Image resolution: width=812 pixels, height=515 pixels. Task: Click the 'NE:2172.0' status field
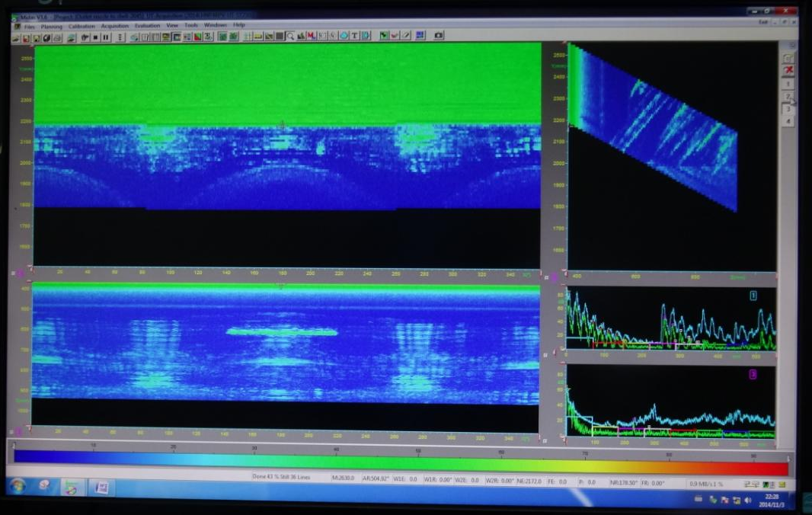[529, 481]
